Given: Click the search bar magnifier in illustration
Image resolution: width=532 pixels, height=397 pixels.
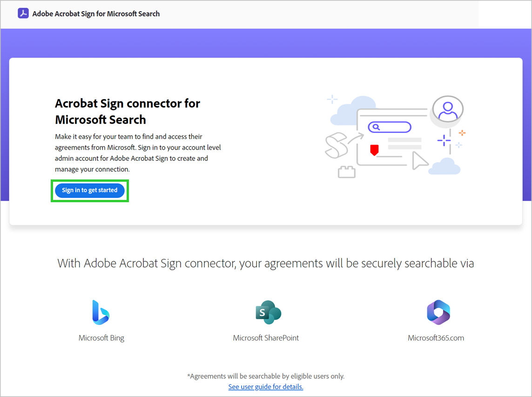Looking at the screenshot, I should click(376, 127).
